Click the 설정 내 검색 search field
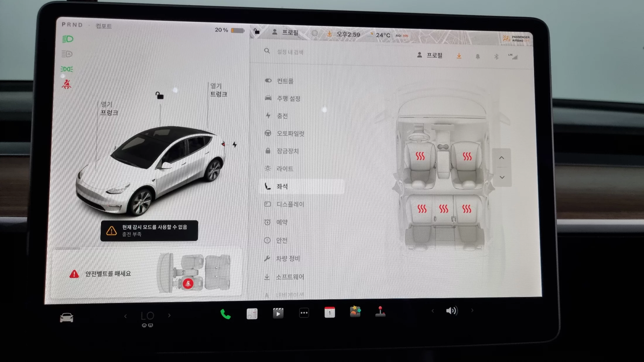 tap(290, 52)
